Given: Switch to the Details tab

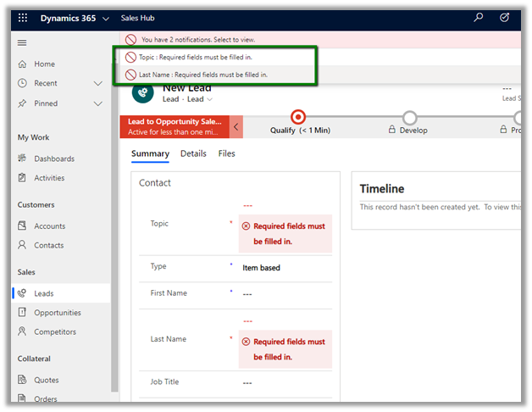Looking at the screenshot, I should pyautogui.click(x=193, y=153).
